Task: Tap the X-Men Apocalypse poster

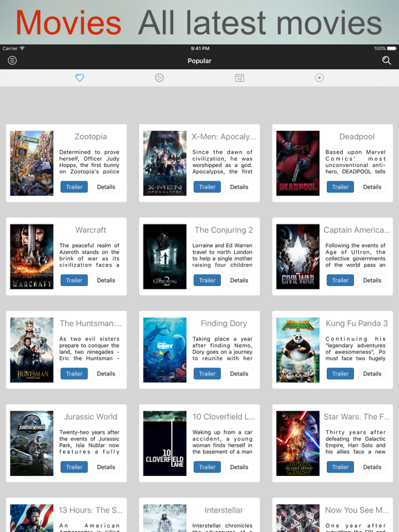Action: [165, 163]
